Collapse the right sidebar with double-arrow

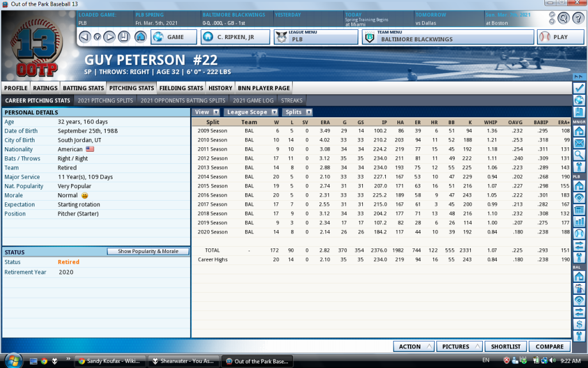pyautogui.click(x=579, y=76)
